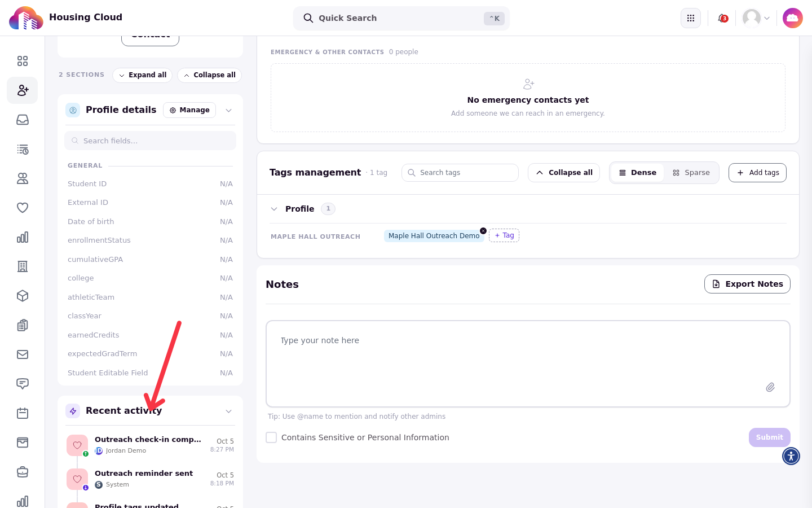This screenshot has height=508, width=812.
Task: Check Contains Sensitive or Personal Information
Action: click(x=271, y=437)
